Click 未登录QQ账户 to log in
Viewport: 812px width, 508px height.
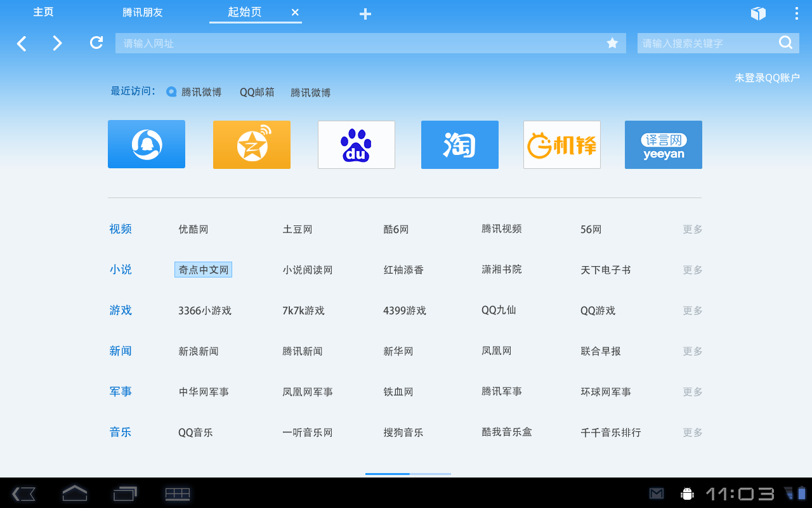(x=767, y=77)
